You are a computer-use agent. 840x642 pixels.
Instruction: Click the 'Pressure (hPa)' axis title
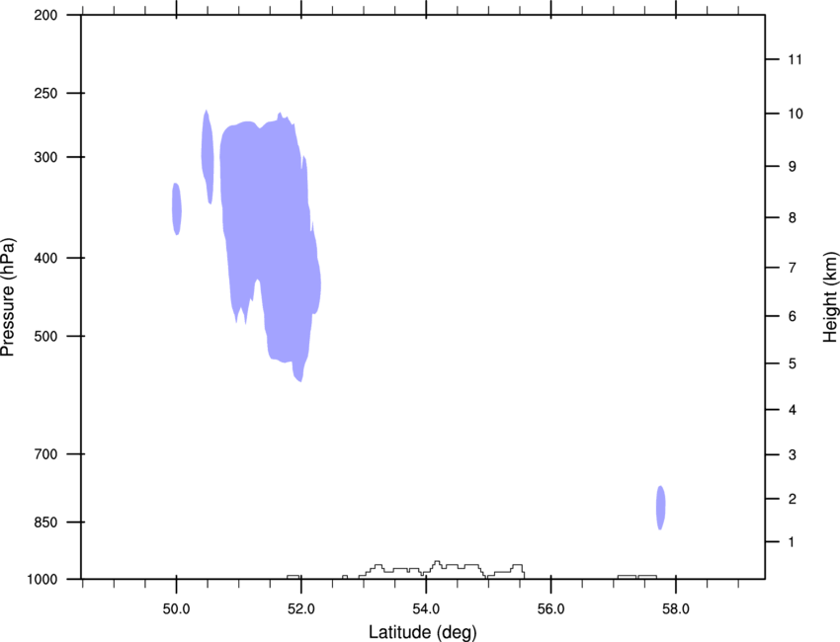click(x=8, y=297)
